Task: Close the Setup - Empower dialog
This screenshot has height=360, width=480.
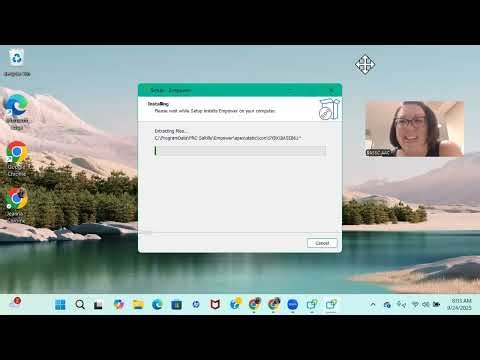Action: coord(332,90)
